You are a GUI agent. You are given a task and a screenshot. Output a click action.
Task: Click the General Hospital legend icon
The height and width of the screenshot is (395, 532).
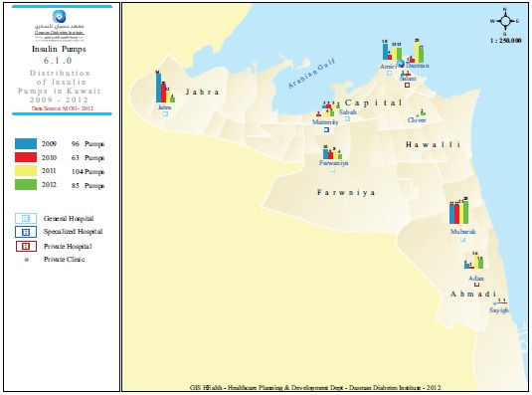click(26, 218)
